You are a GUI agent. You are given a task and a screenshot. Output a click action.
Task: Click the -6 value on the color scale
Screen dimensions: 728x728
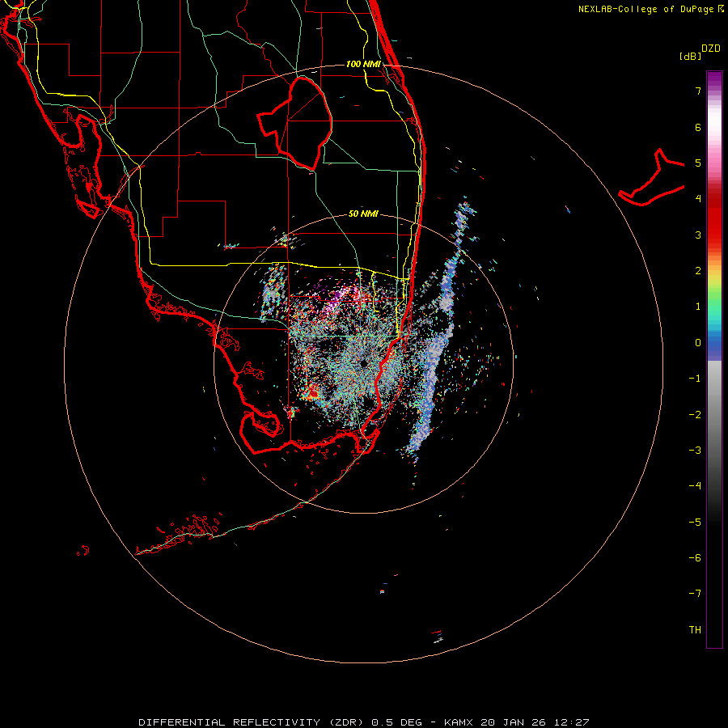click(695, 558)
